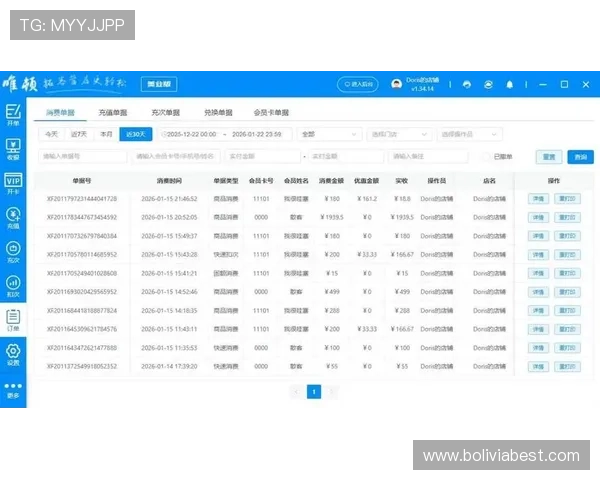
Task: Click 重打印 for order XF2011705780114685952
Action: click(567, 255)
